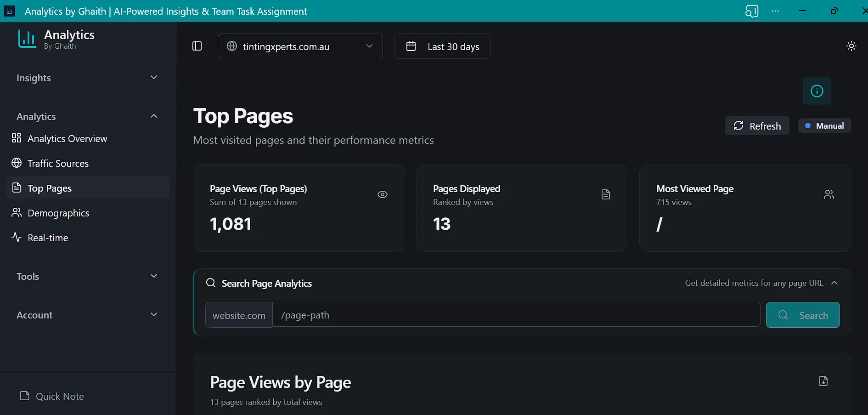The width and height of the screenshot is (868, 415).
Task: Switch theme using the sun icon
Action: [851, 45]
